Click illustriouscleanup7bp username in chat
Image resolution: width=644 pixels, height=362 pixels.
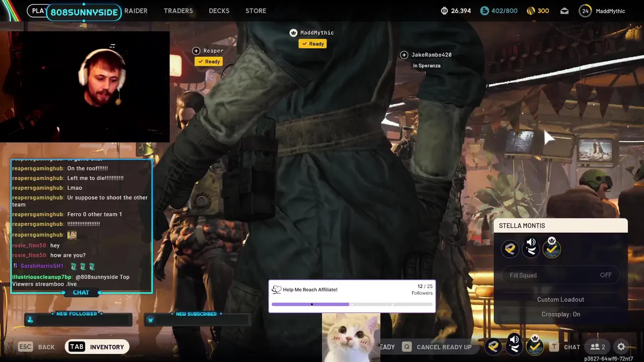point(42,277)
